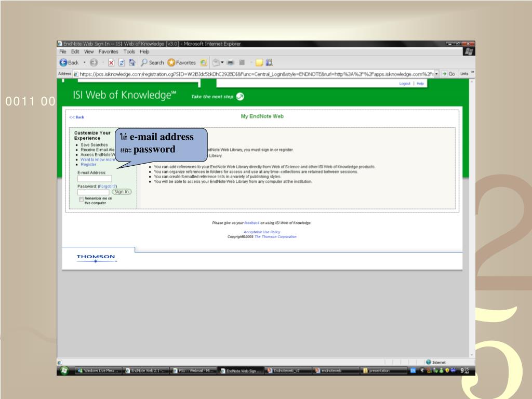Click the Forgot it? link
This screenshot has height=399, width=532.
tap(107, 187)
